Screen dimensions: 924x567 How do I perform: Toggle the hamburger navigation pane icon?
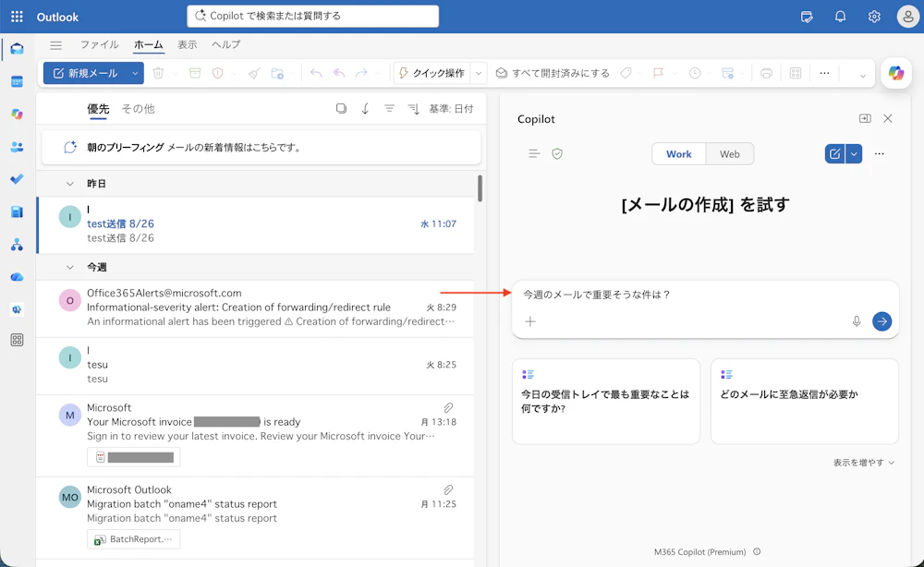[x=56, y=44]
